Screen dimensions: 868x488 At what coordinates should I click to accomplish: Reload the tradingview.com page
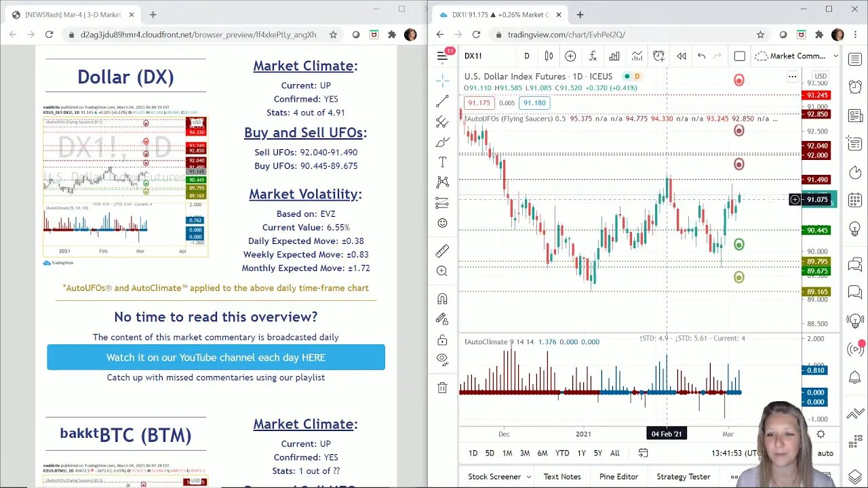(476, 35)
